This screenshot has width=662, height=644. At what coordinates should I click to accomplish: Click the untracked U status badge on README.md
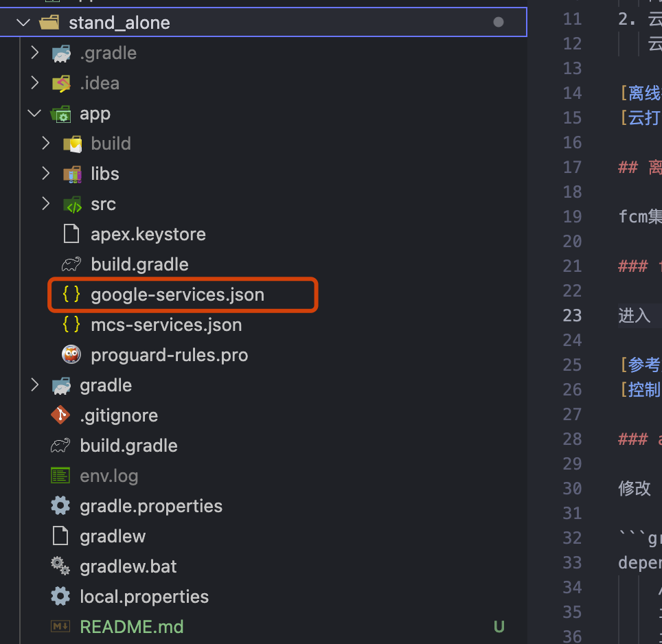coord(499,627)
